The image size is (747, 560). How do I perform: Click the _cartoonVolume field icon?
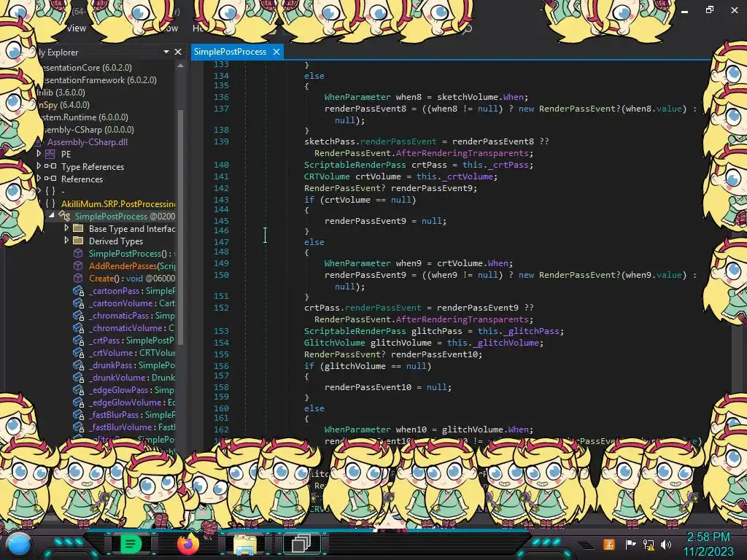pyautogui.click(x=78, y=303)
